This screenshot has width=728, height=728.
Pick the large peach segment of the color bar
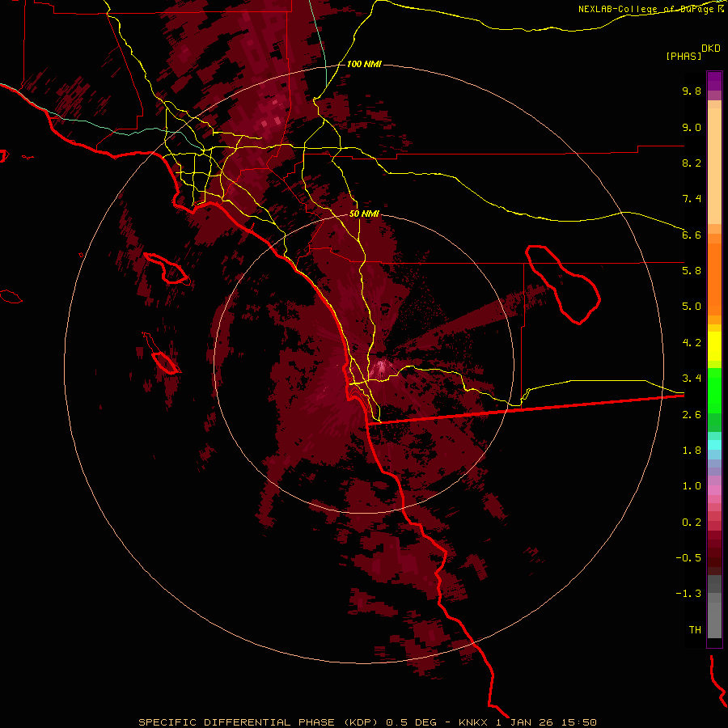coord(714,166)
